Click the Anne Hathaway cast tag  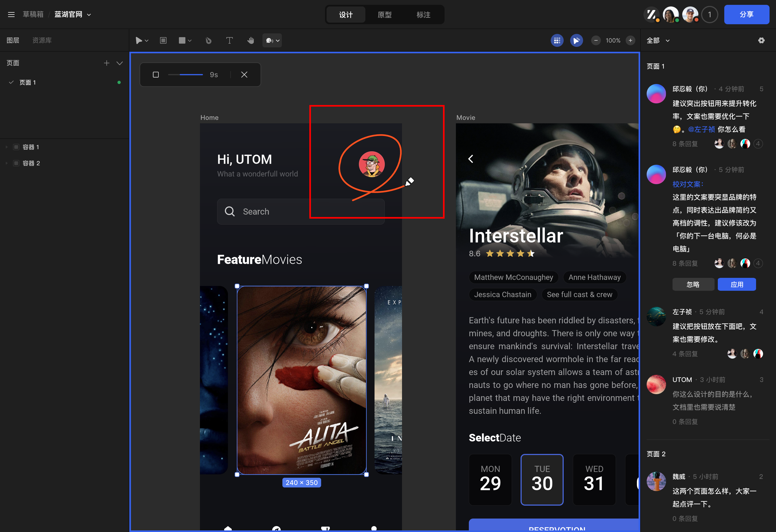point(595,277)
